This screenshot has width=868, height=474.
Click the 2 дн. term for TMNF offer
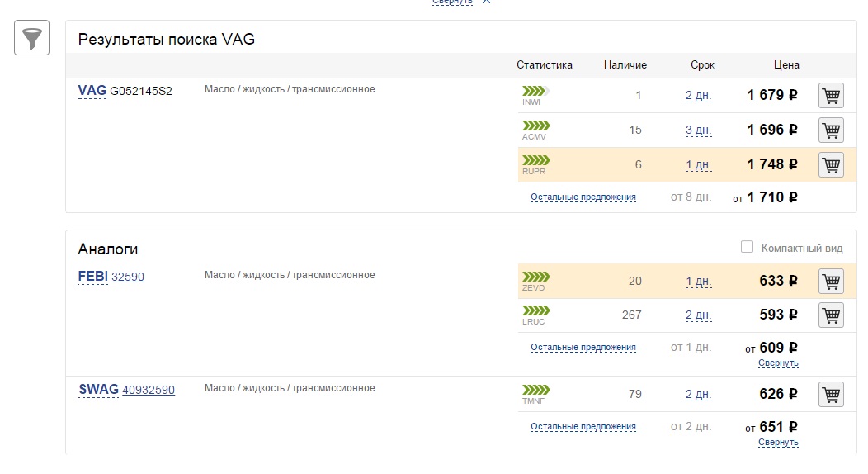(698, 394)
